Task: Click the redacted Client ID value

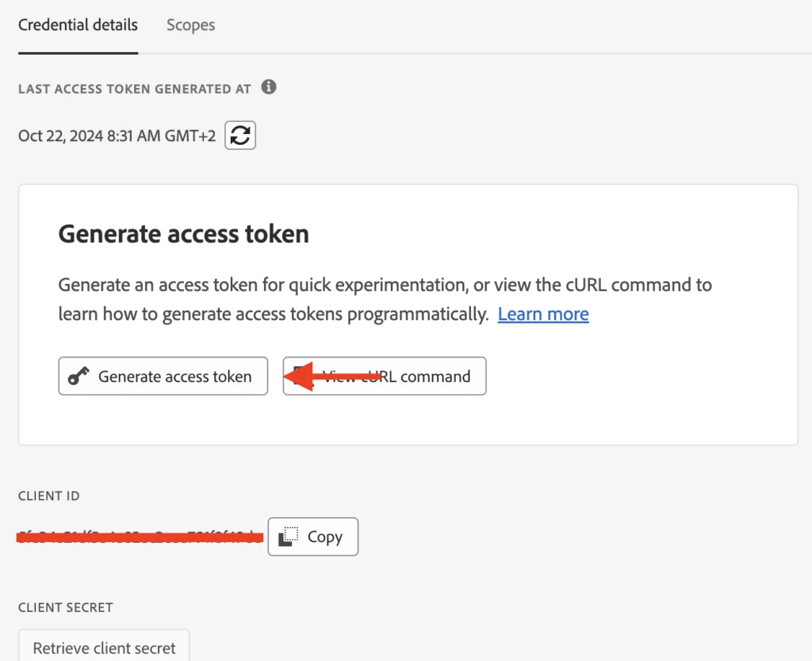Action: 140,537
